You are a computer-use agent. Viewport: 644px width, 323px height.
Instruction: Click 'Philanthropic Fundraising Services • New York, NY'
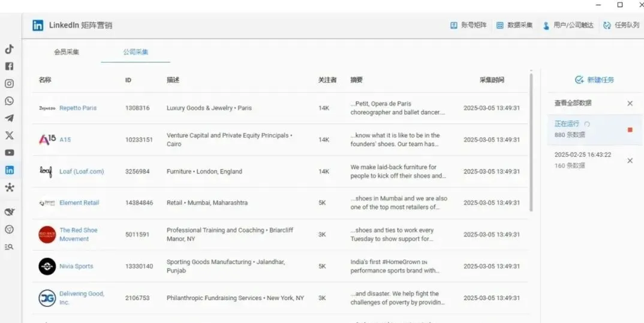[x=235, y=298]
